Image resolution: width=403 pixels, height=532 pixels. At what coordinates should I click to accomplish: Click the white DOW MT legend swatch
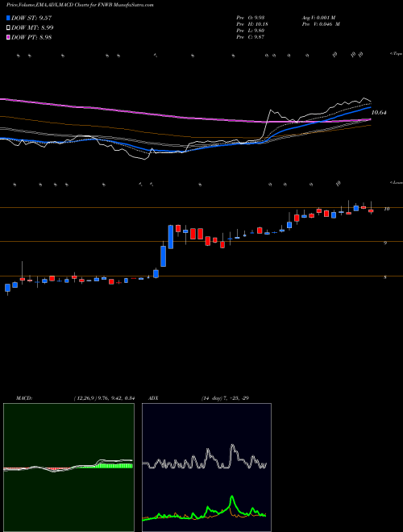point(9,28)
